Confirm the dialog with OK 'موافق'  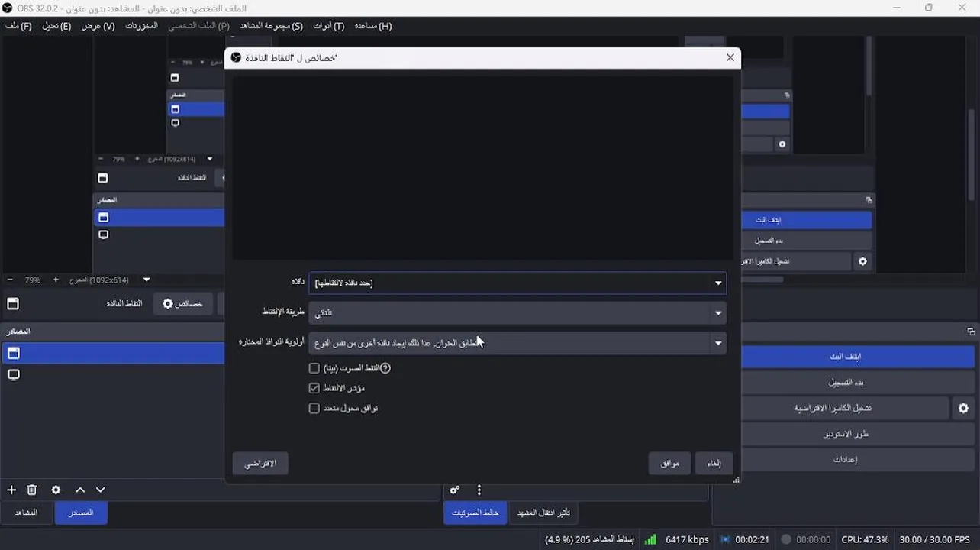coord(670,464)
